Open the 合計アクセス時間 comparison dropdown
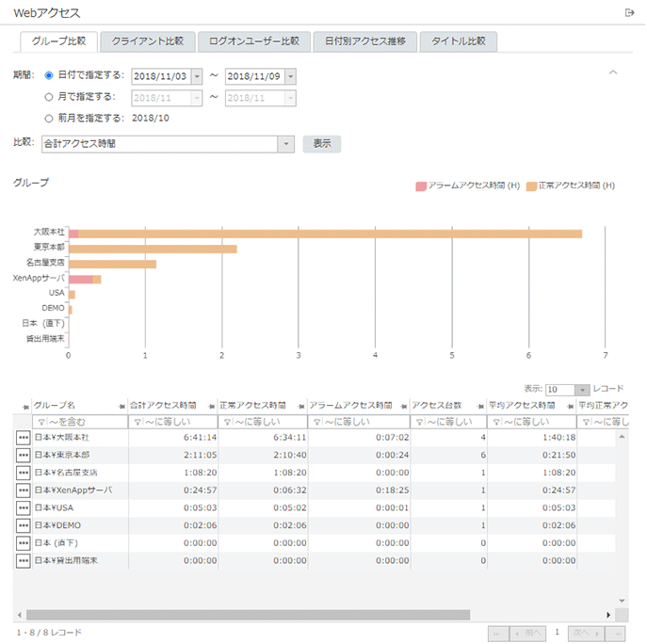The image size is (647, 644). click(x=286, y=144)
